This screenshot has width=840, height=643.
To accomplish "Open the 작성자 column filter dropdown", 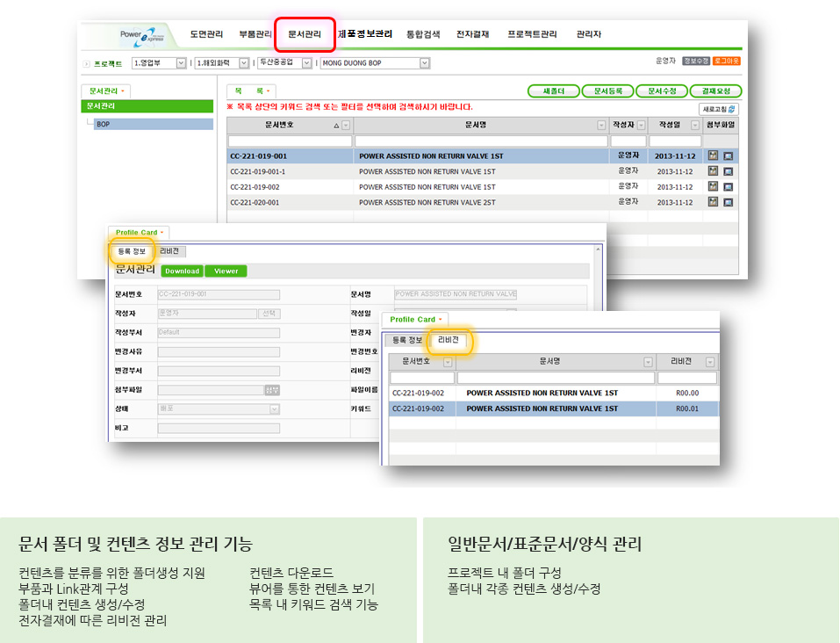I will tap(641, 126).
